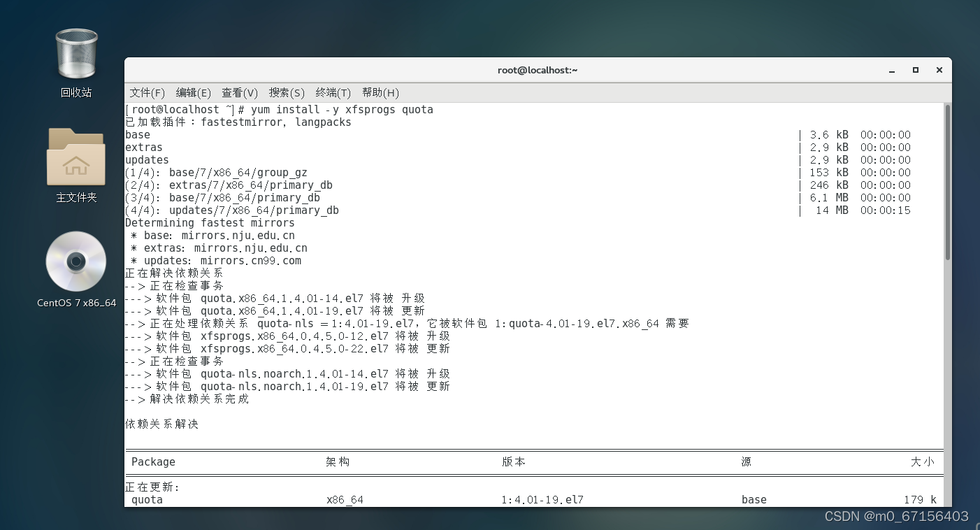Open the 终端(T) menu

tap(333, 92)
